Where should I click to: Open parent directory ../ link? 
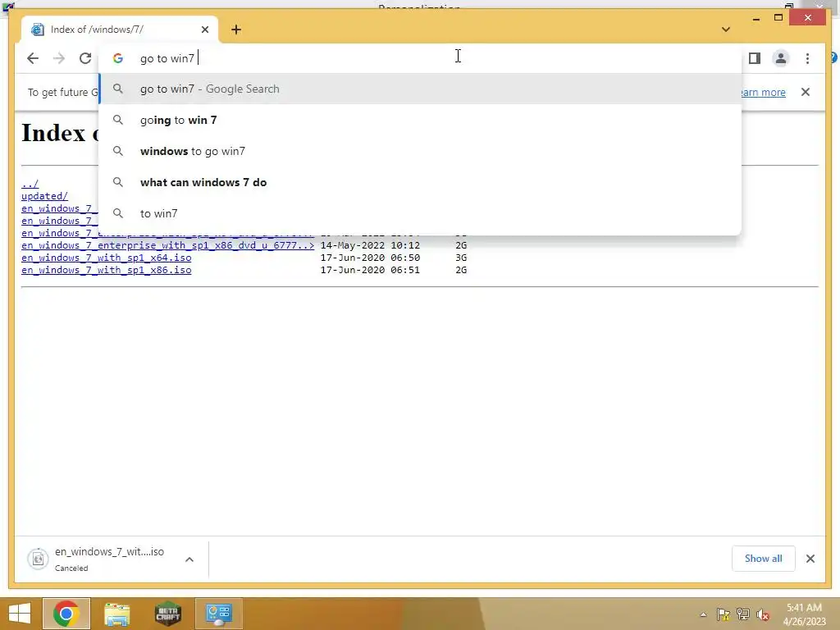click(30, 184)
